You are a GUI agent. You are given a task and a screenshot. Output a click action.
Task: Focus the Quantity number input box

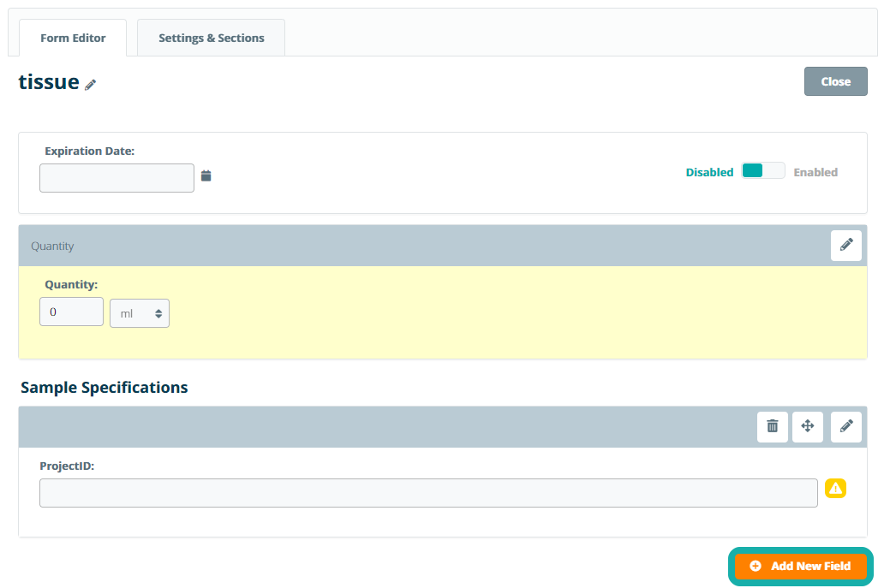71,312
